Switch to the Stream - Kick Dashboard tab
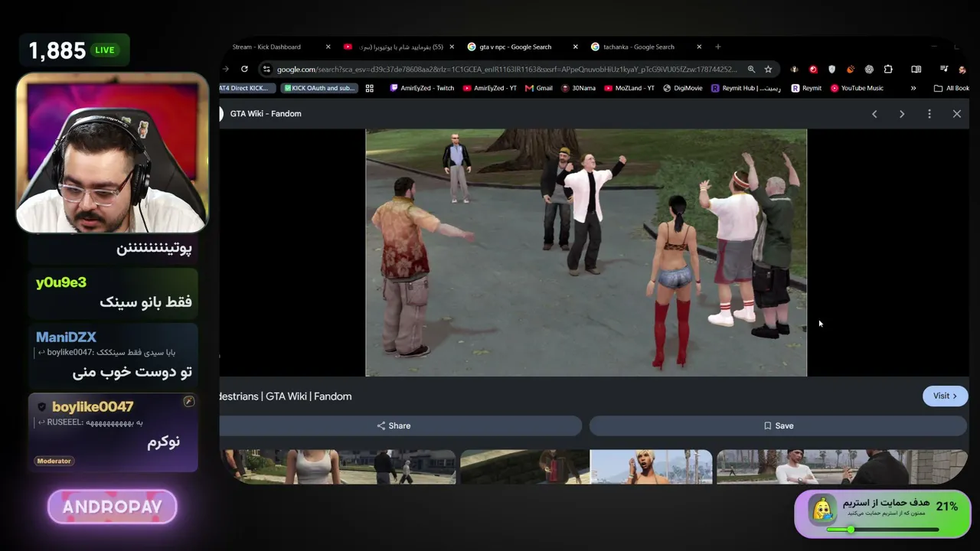The image size is (980, 551). (276, 47)
